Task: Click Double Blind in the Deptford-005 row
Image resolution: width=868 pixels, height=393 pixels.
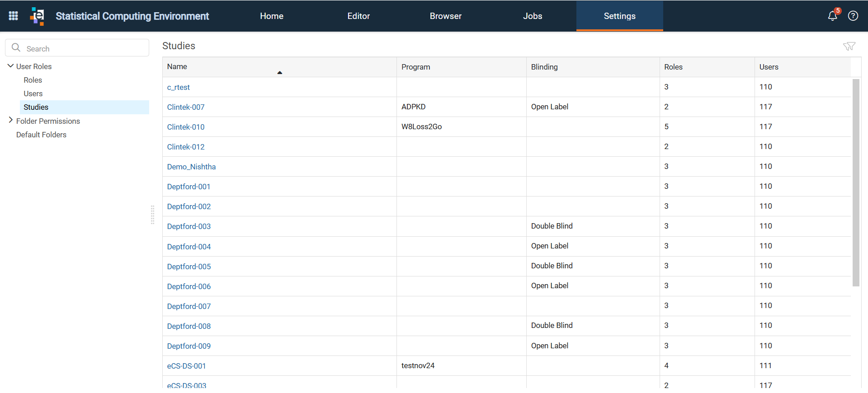Action: [552, 266]
